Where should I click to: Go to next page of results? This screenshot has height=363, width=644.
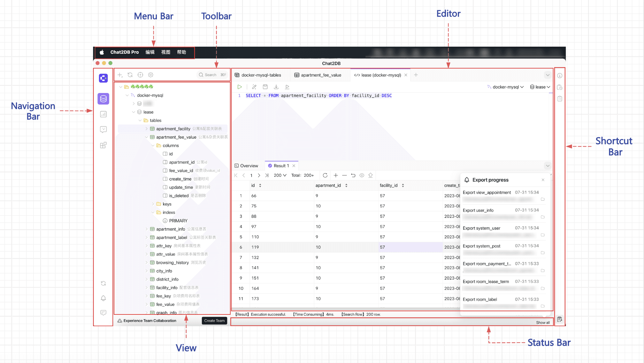[259, 175]
